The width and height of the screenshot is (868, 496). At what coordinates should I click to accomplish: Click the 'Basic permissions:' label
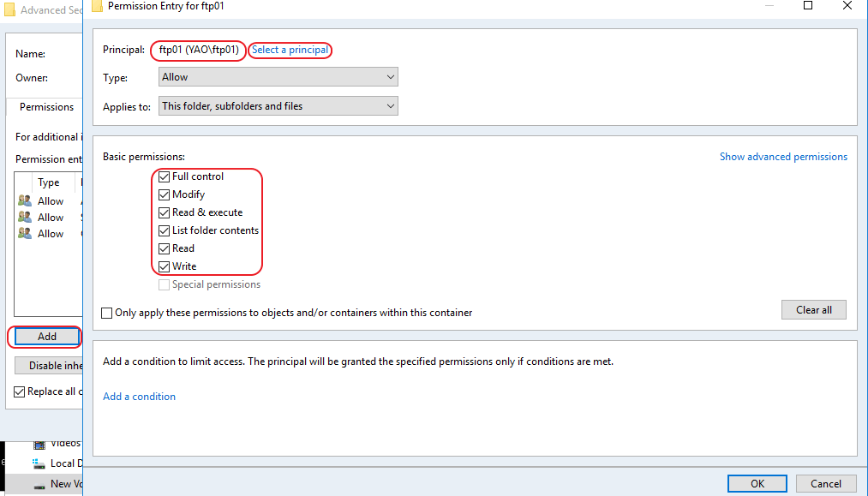coord(144,157)
